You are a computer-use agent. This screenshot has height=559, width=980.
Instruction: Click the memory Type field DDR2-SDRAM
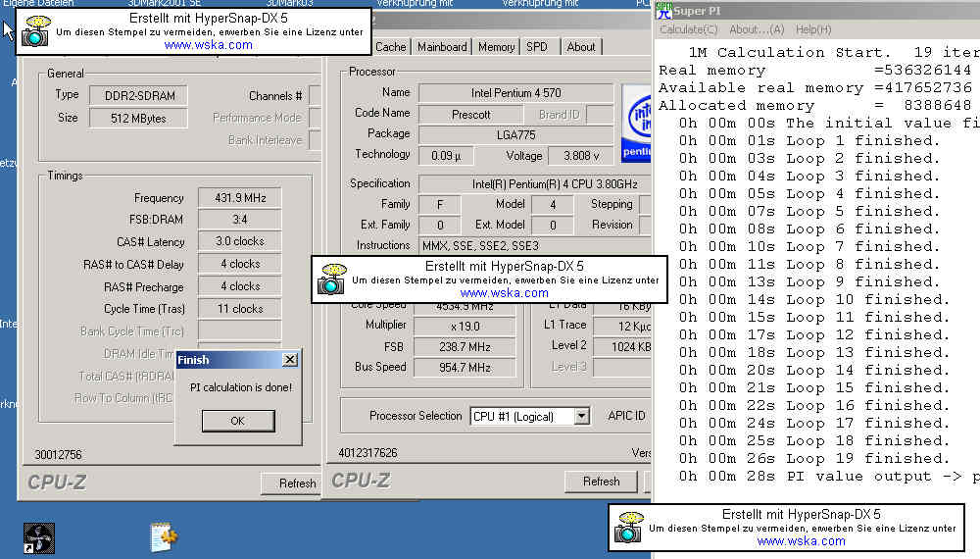[138, 96]
